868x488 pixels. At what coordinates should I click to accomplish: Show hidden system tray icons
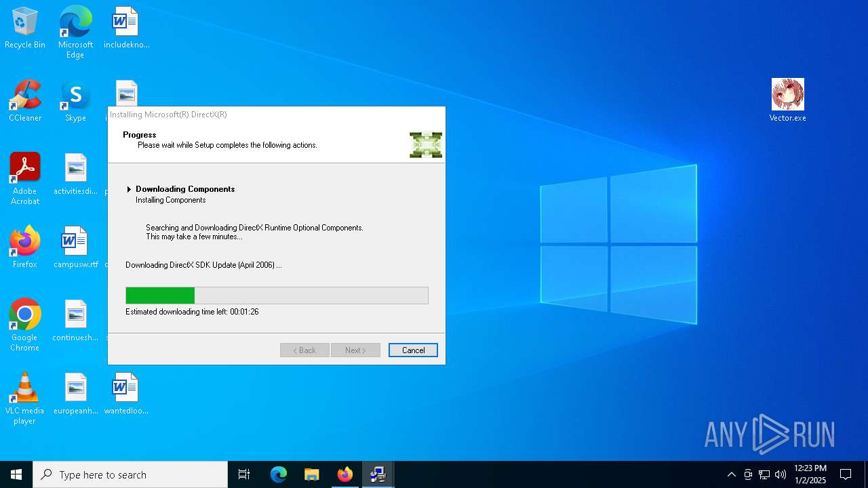pos(731,474)
